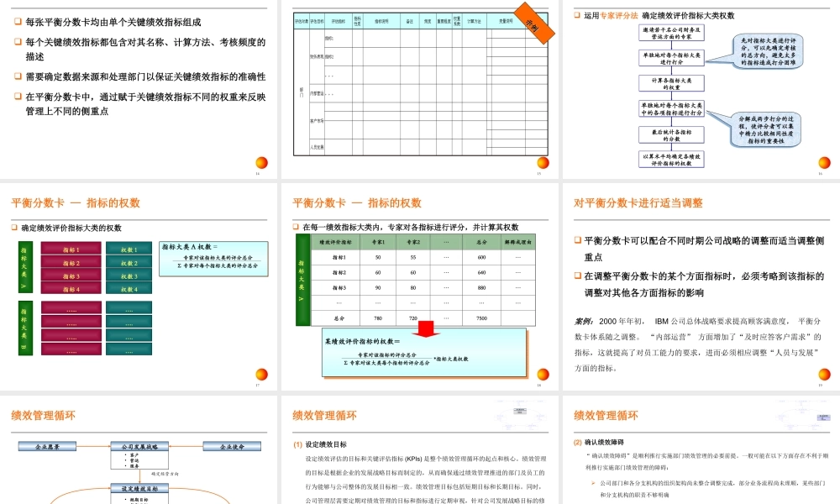Click the 指标3 row value 880
The width and height of the screenshot is (840, 504).
[481, 287]
